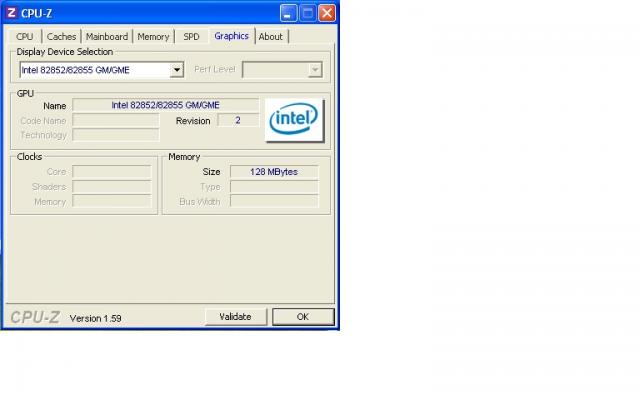Click the Memory Size field showing 128 MBytes

[x=274, y=172]
